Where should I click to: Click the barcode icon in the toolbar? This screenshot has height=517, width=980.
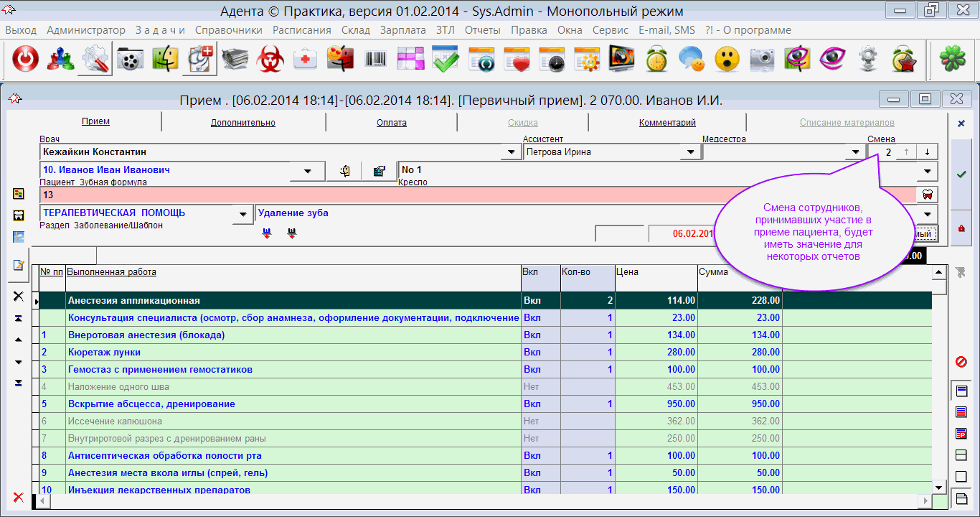[375, 60]
